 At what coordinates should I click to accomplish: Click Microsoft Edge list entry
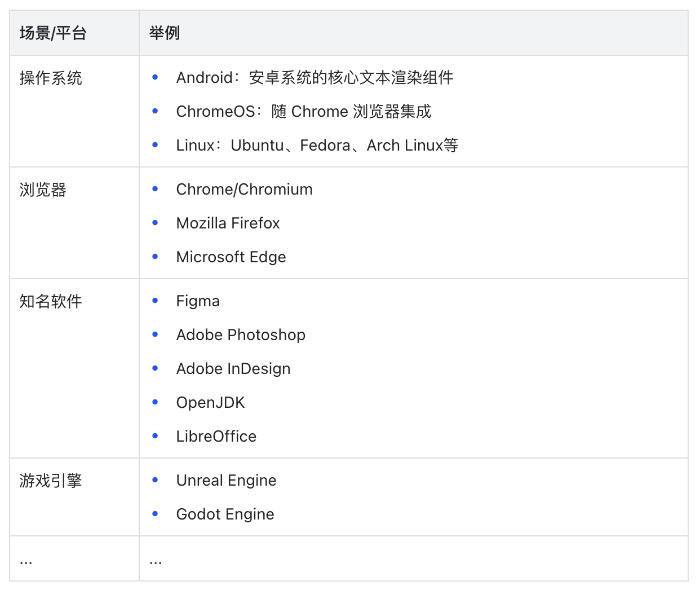[x=231, y=257]
